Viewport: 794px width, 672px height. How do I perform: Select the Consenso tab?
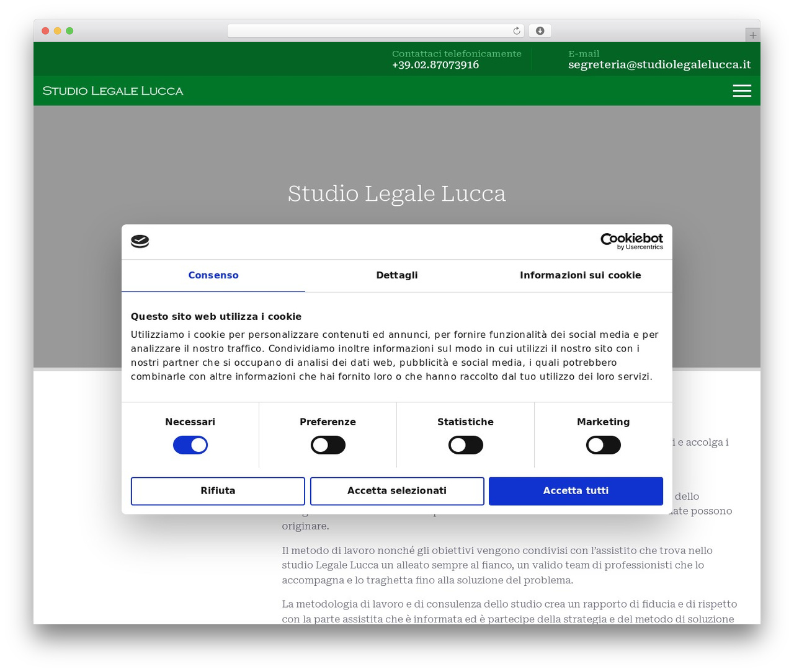point(213,275)
